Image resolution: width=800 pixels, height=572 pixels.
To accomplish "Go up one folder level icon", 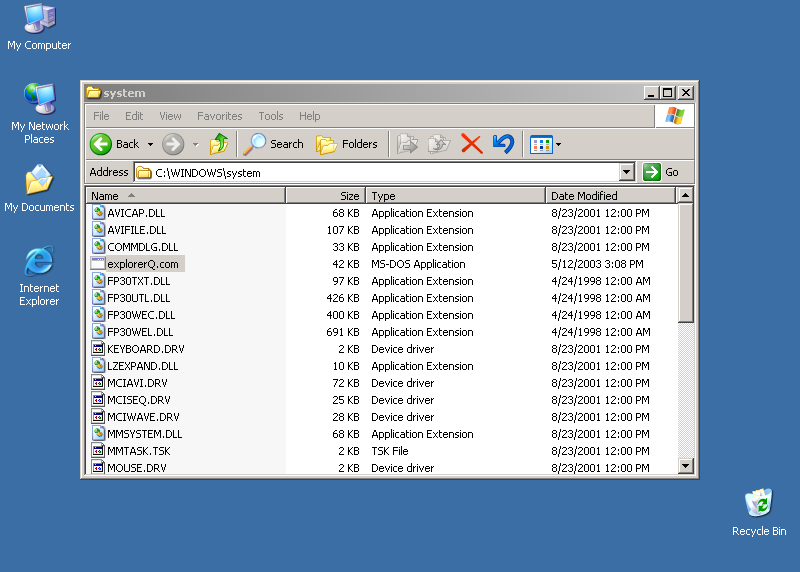I will pyautogui.click(x=219, y=144).
